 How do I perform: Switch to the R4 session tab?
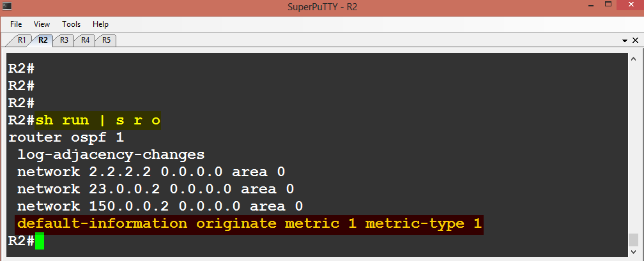tap(85, 40)
